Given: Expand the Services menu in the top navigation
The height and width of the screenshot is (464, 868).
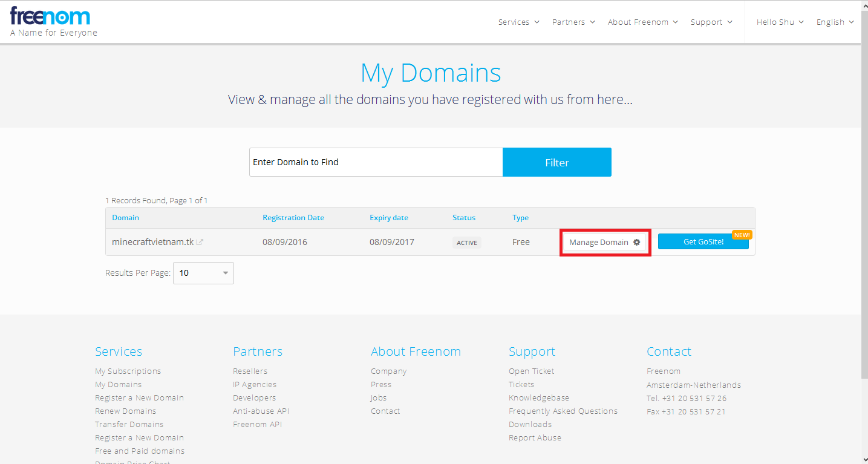Looking at the screenshot, I should click(x=518, y=22).
